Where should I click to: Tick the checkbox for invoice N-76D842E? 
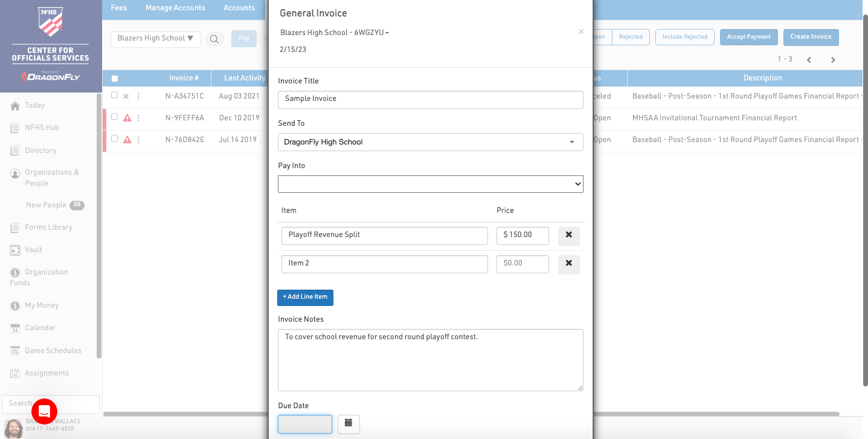pyautogui.click(x=114, y=139)
